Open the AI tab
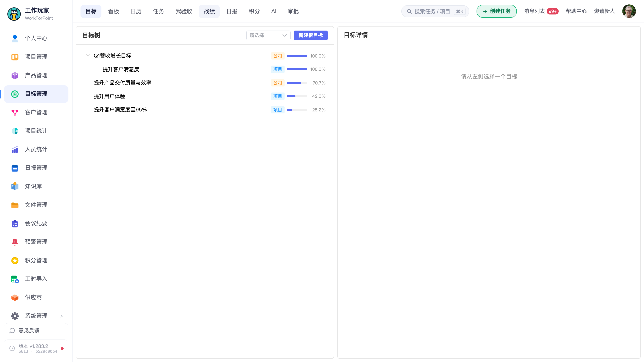Screen dimensions: 644x362 point(274,11)
